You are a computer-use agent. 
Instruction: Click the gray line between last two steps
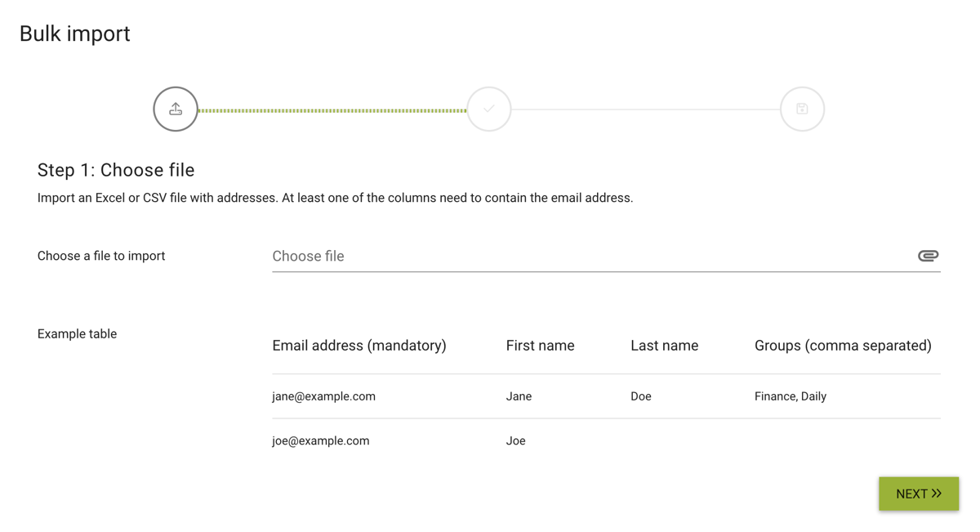645,110
